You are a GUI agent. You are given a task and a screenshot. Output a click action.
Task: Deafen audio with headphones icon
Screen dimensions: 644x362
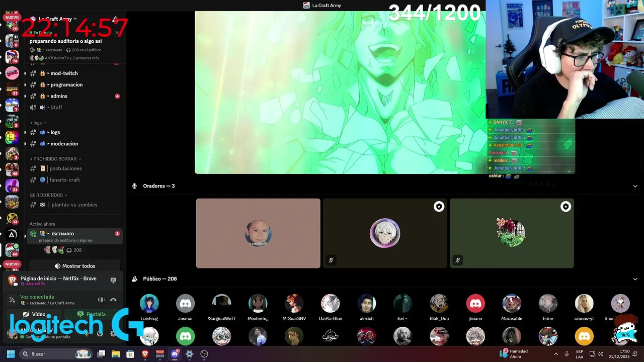click(100, 333)
